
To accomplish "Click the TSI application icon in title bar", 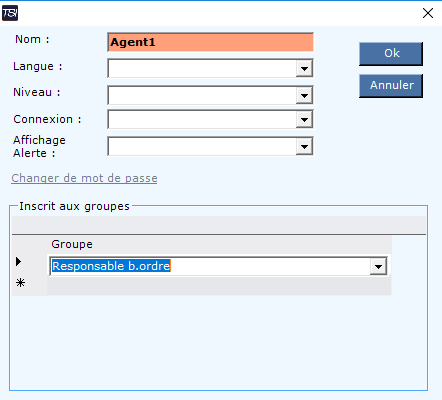I will (x=10, y=13).
